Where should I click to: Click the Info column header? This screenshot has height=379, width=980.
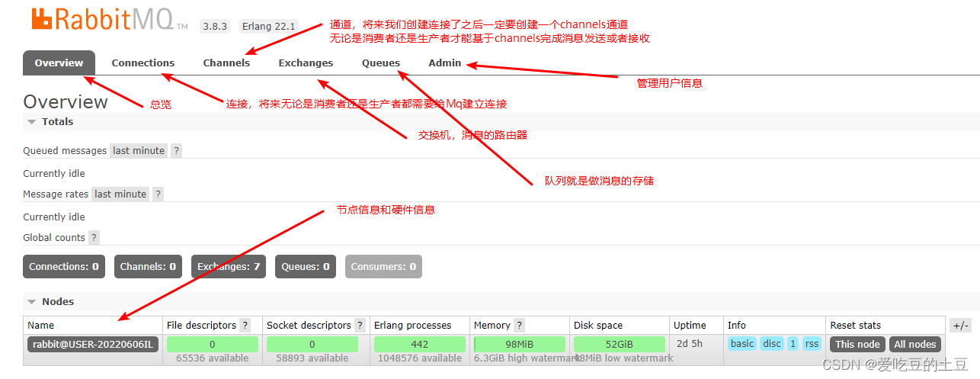(x=737, y=325)
